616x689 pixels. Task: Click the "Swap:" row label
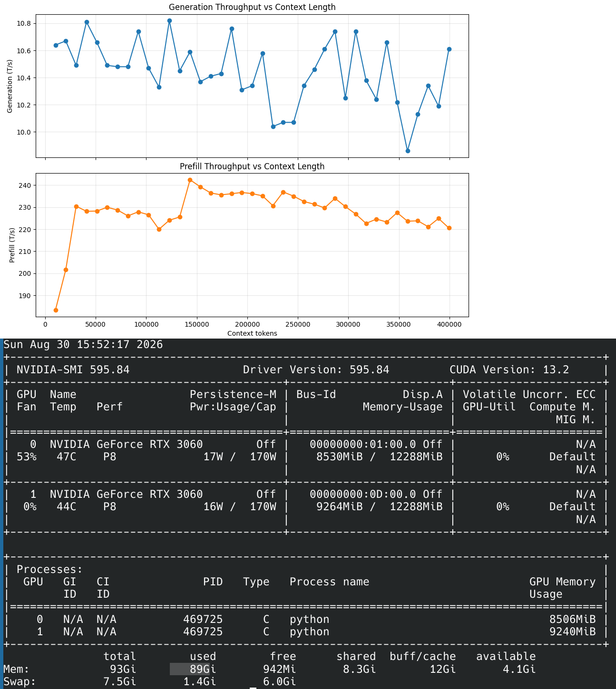(x=20, y=682)
